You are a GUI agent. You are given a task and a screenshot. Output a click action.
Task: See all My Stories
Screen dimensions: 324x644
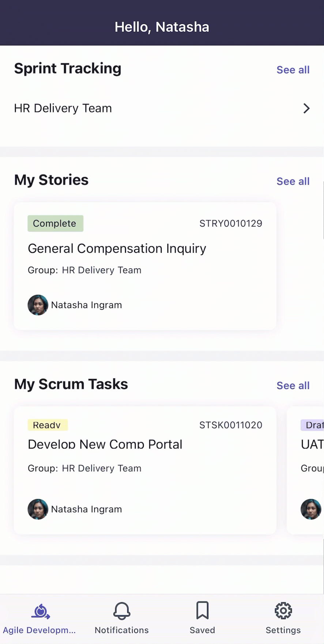[293, 181]
